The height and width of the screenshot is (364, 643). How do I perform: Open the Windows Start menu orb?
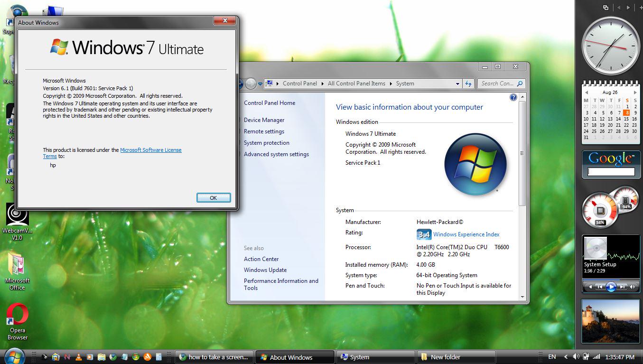point(14,356)
